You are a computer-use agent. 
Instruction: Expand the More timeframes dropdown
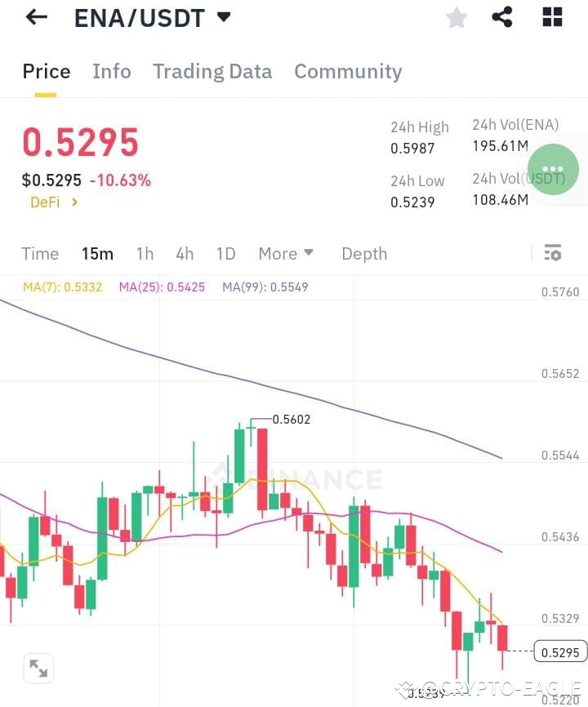[286, 253]
